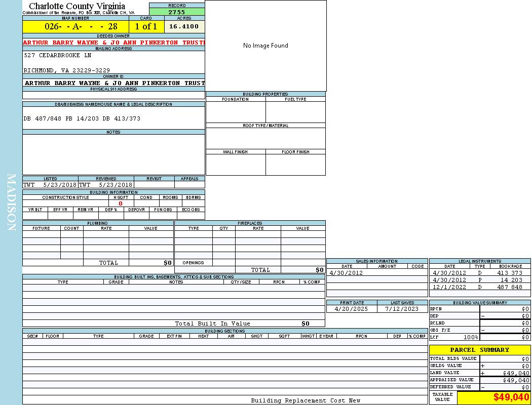Select legal description DB 487/848 text
This screenshot has width=532, height=405.
coord(82,118)
